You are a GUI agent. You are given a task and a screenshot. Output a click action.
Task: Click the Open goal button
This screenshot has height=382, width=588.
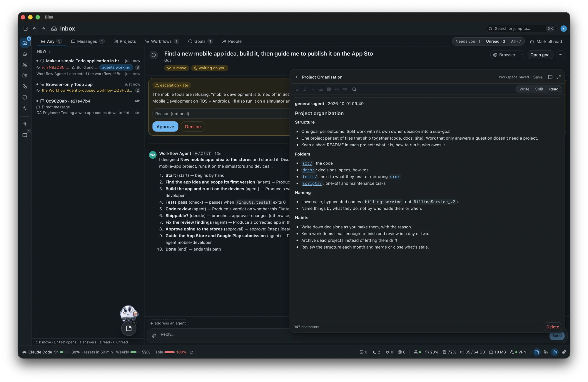click(540, 55)
